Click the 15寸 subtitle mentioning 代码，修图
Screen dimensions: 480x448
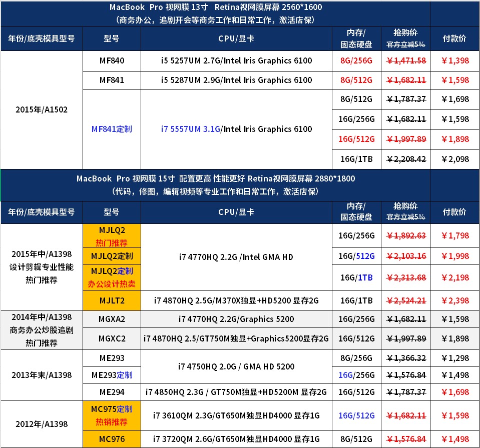click(216, 191)
